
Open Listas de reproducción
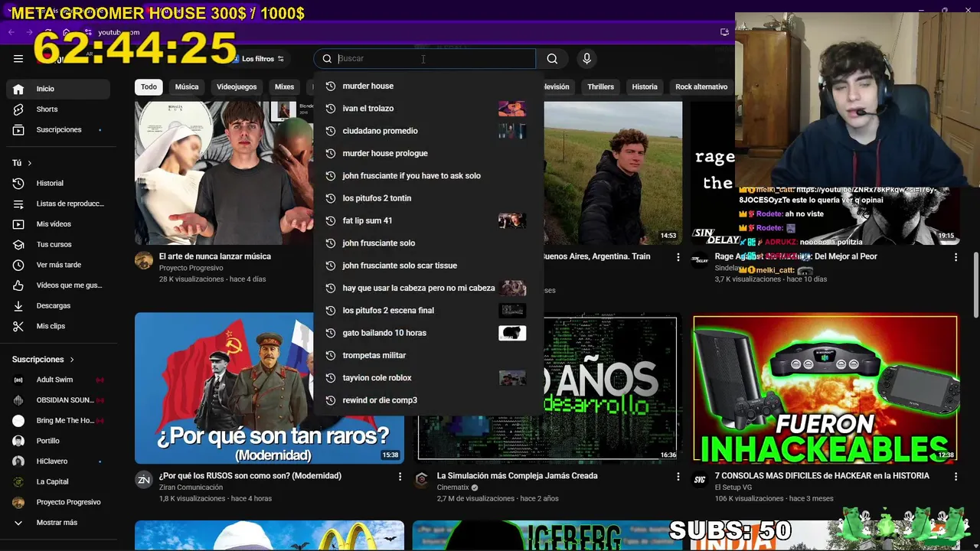click(58, 204)
